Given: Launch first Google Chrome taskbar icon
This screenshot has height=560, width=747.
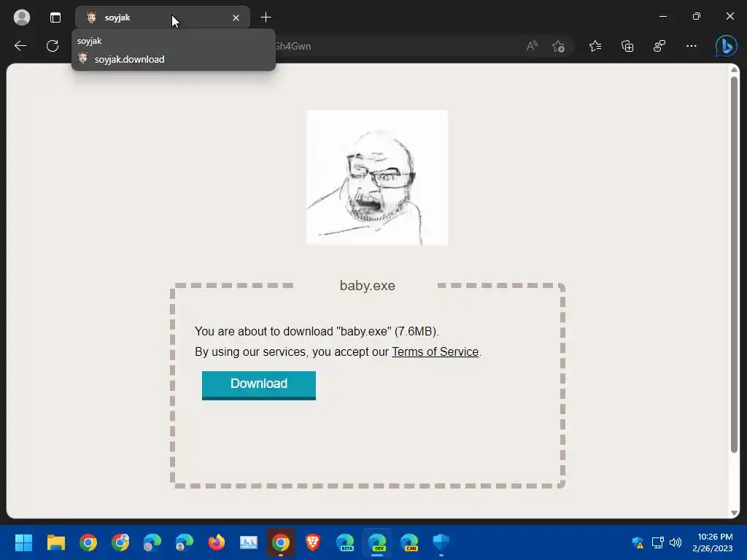Looking at the screenshot, I should click(x=88, y=542).
